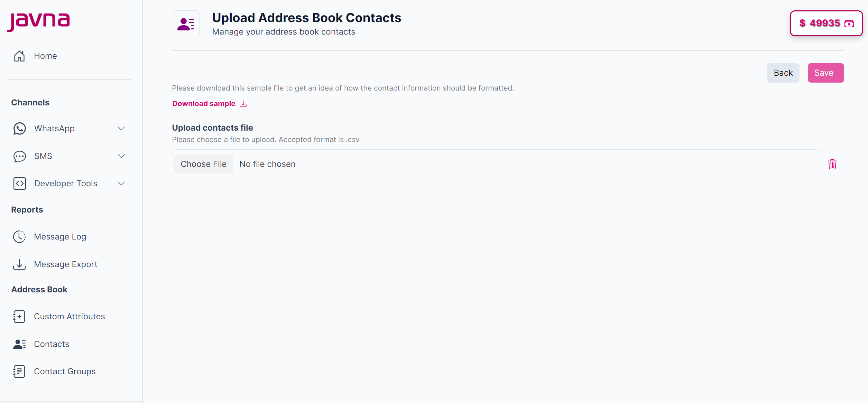Click the Contact Groups list icon

[19, 371]
